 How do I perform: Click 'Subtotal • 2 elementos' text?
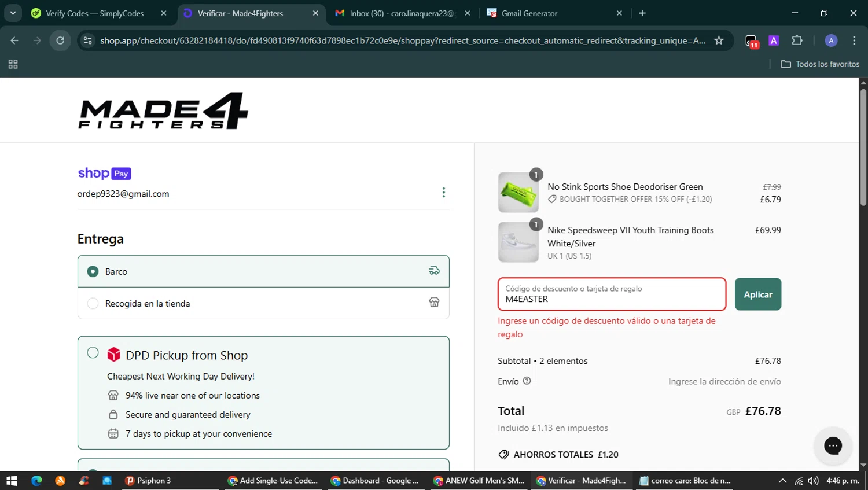(x=542, y=361)
